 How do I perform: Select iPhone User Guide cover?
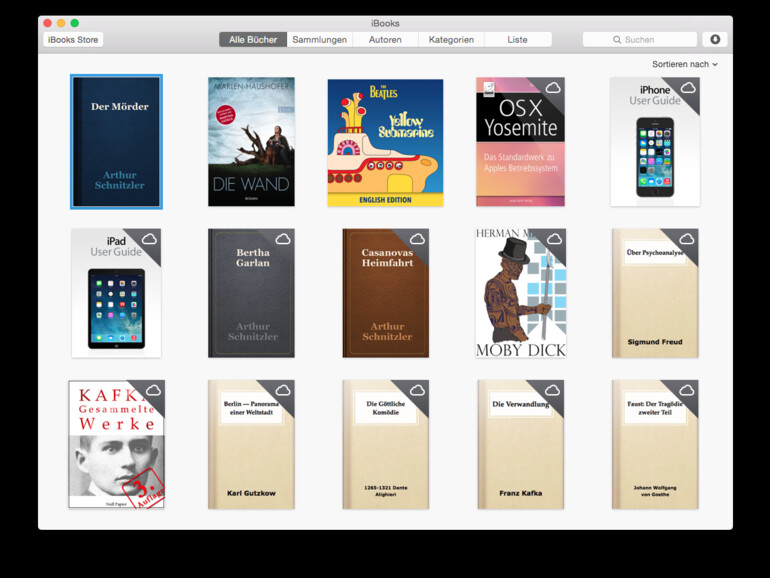click(655, 142)
